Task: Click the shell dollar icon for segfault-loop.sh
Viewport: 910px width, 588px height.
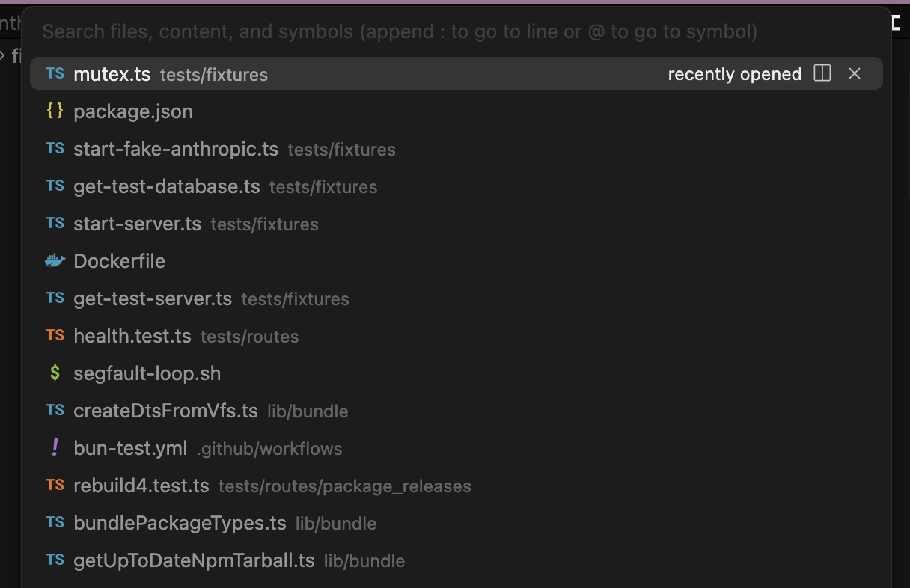Action: (x=55, y=373)
